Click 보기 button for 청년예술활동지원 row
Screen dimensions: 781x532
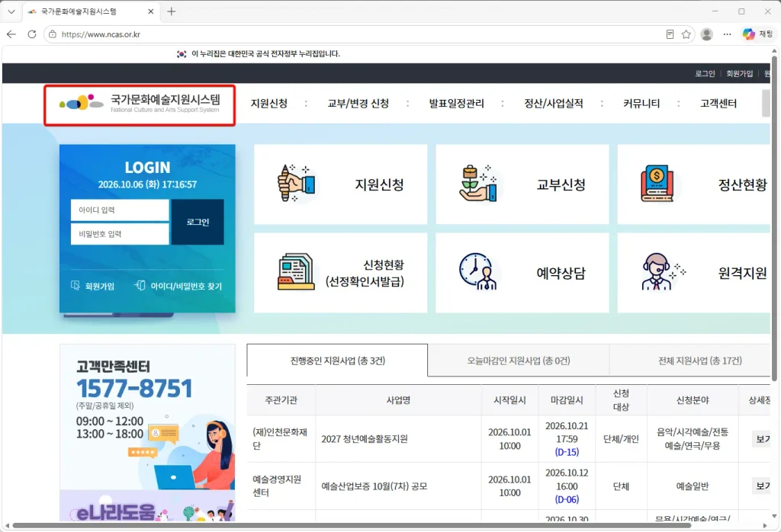[762, 439]
